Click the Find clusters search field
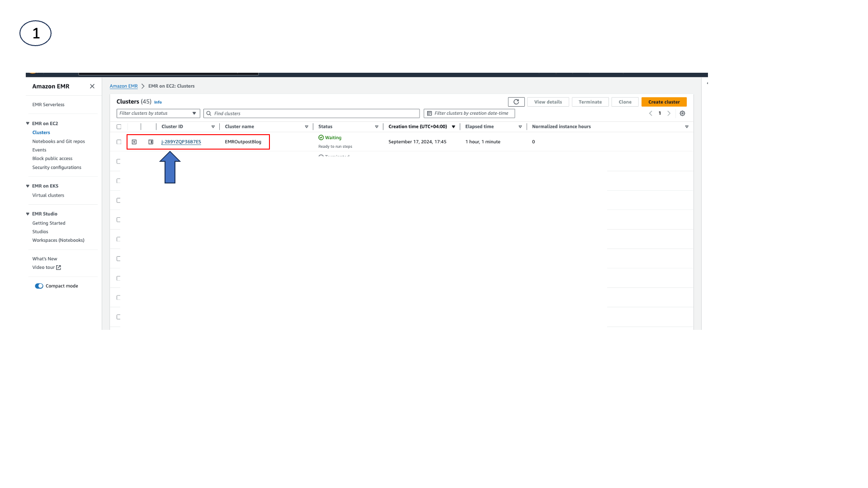This screenshot has width=868, height=488. (312, 113)
